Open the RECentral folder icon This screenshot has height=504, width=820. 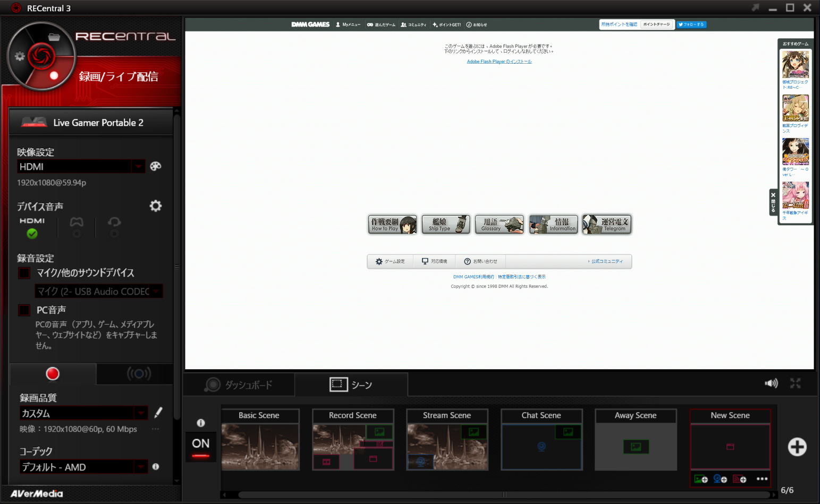click(x=54, y=37)
